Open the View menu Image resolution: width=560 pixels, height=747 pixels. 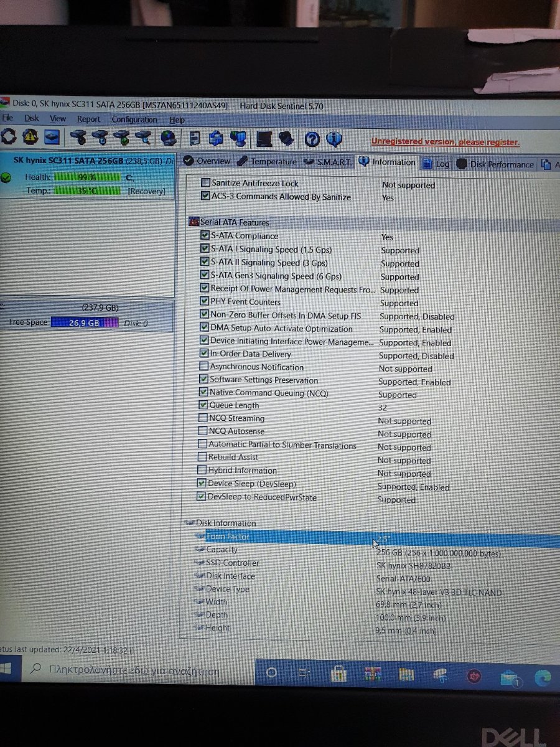pyautogui.click(x=58, y=118)
